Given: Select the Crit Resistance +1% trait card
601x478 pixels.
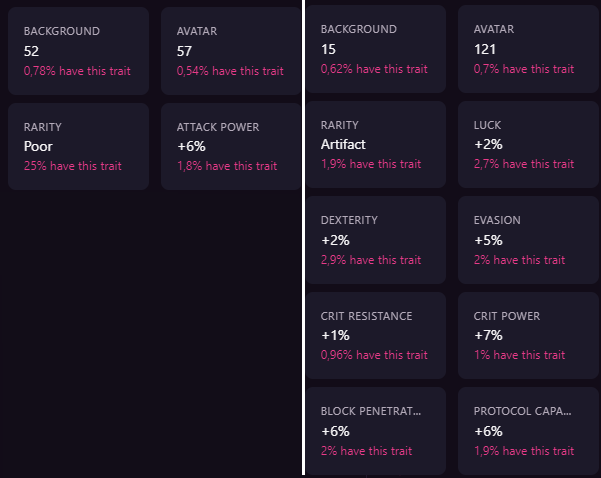Looking at the screenshot, I should pos(376,335).
